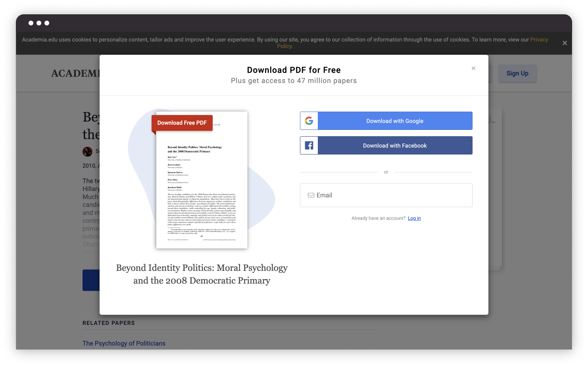This screenshot has width=588, height=367.
Task: Click the Related Papers heading
Action: (x=109, y=323)
